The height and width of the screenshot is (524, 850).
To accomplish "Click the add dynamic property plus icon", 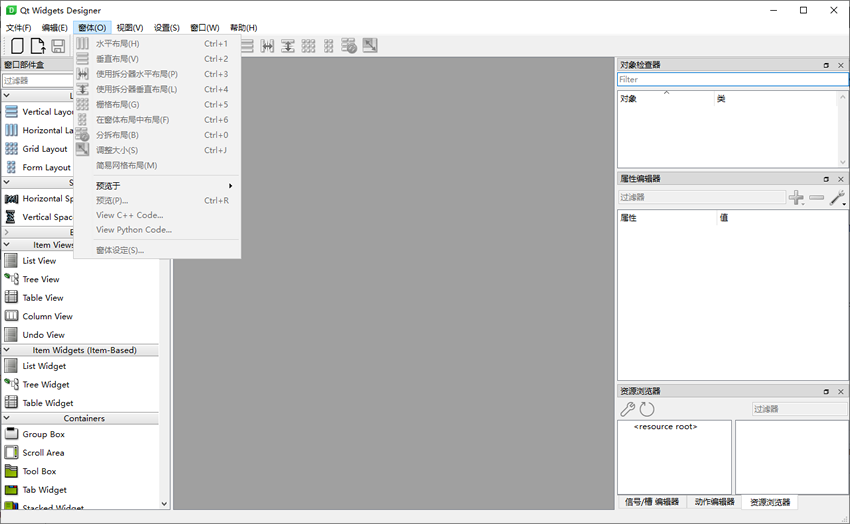I will click(x=796, y=197).
